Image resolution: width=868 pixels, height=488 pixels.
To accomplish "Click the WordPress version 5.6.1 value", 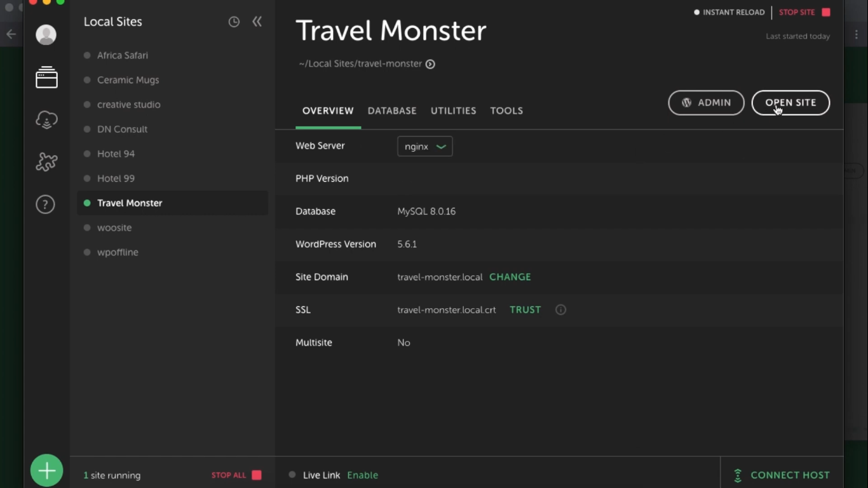I will (x=407, y=245).
